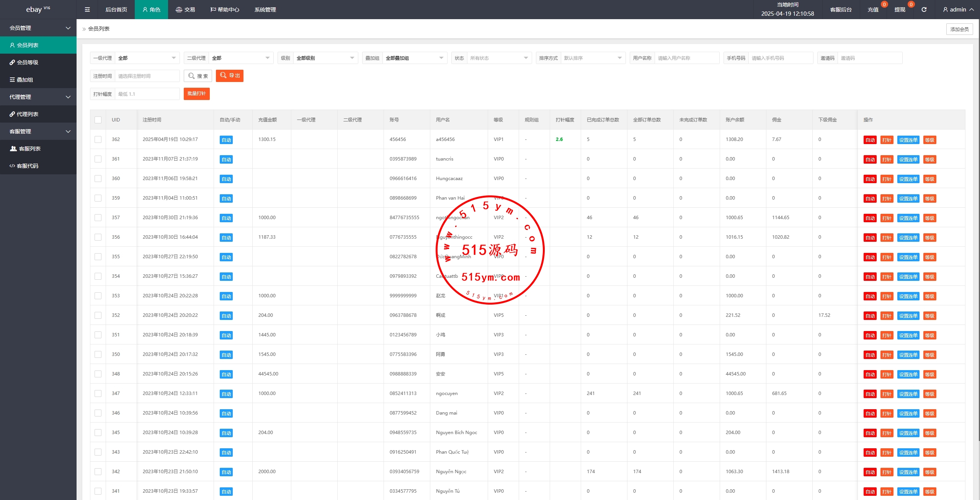The width and height of the screenshot is (980, 500).
Task: Open the 系统管理 top menu
Action: pos(265,10)
